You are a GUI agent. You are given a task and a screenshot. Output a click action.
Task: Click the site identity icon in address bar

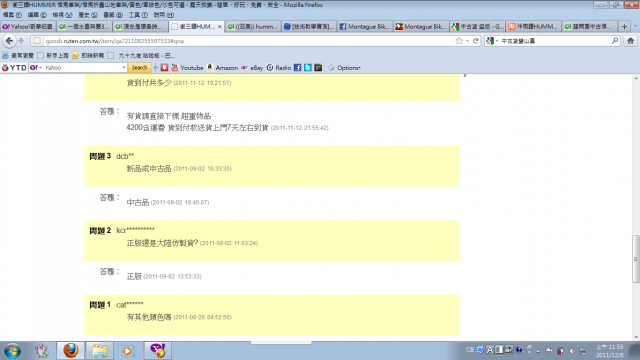point(37,41)
